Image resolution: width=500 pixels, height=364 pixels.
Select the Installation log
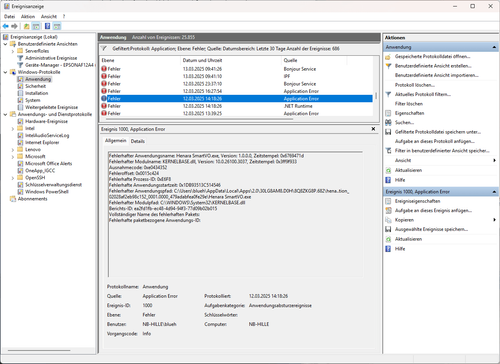37,93
